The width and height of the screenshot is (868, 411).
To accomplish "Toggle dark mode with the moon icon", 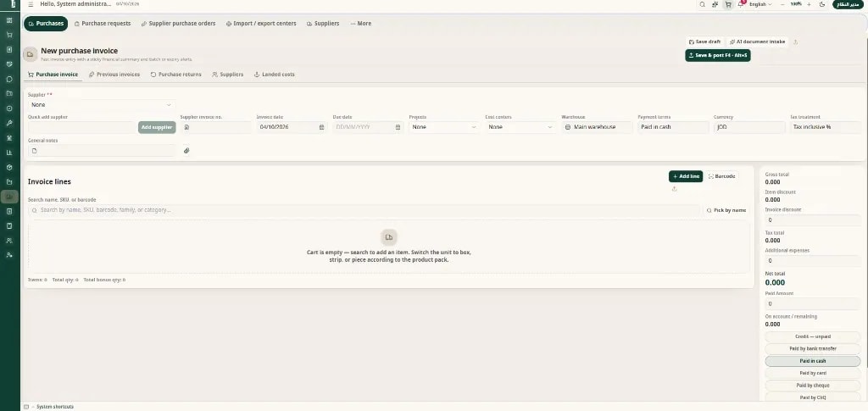I will click(822, 4).
